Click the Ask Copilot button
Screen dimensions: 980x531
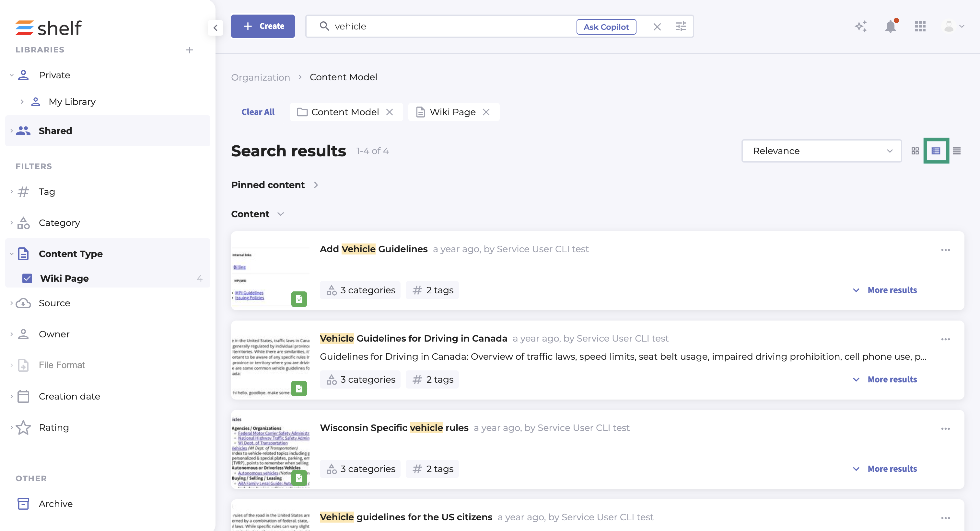tap(606, 27)
